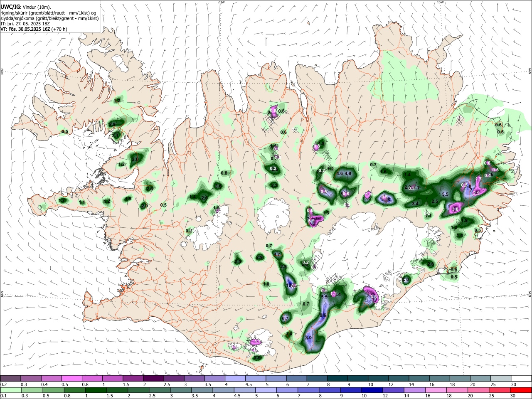The image size is (532, 399).
Task: Click the 'VT: Fös. 30.05.2025 16Z (+70 h)' line
Action: [34, 29]
